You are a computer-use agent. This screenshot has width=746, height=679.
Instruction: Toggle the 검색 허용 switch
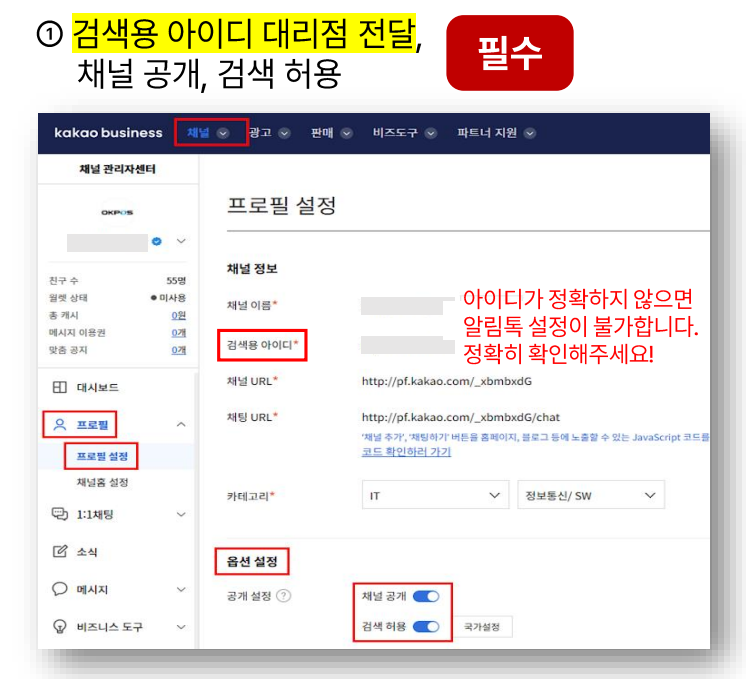tap(426, 627)
